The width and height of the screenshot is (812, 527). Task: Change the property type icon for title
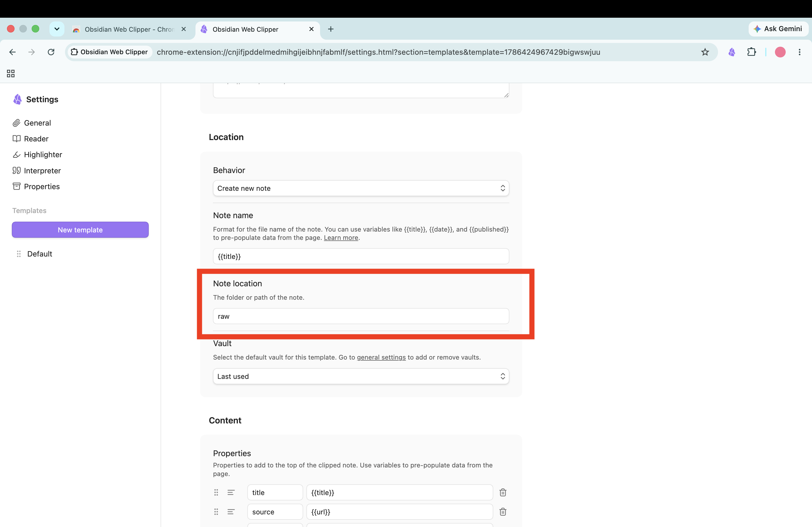click(231, 493)
